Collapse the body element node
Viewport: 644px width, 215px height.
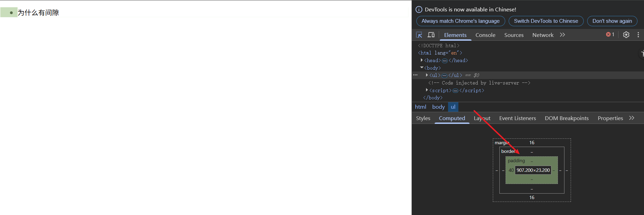coord(422,68)
